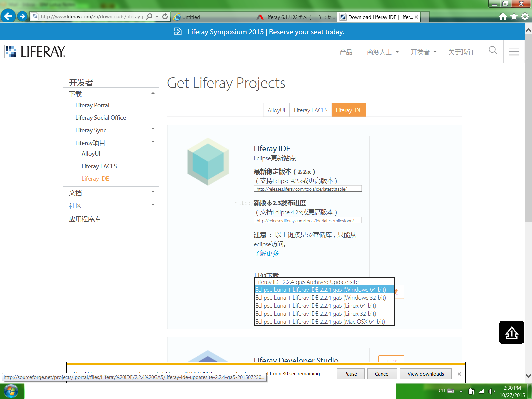The image size is (532, 399).
Task: Open the browser Tools gear icon
Action: point(525,16)
